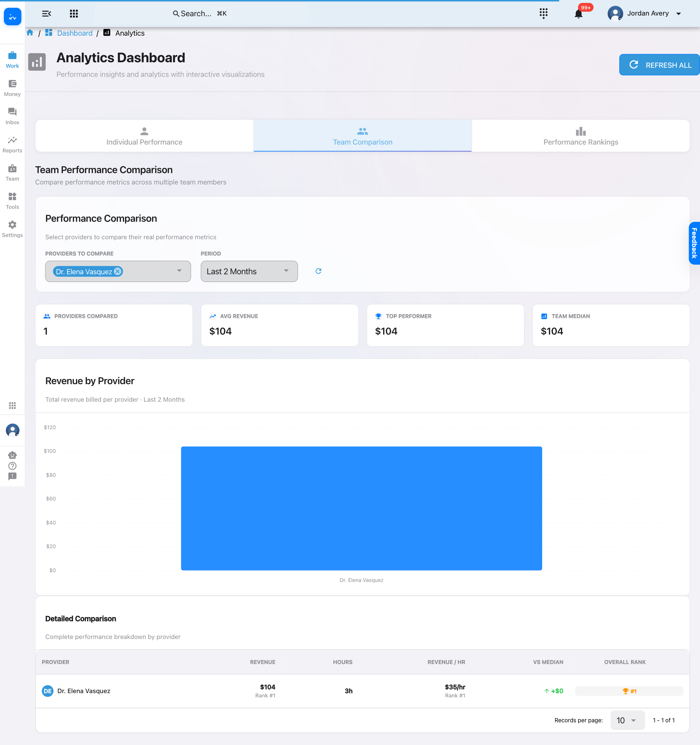Viewport: 700px width, 745px height.
Task: Click the app logo icon in the top-left corner
Action: (x=12, y=17)
